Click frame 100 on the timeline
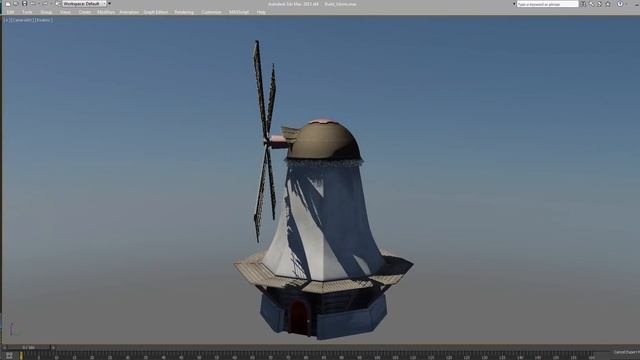 pyautogui.click(x=377, y=357)
